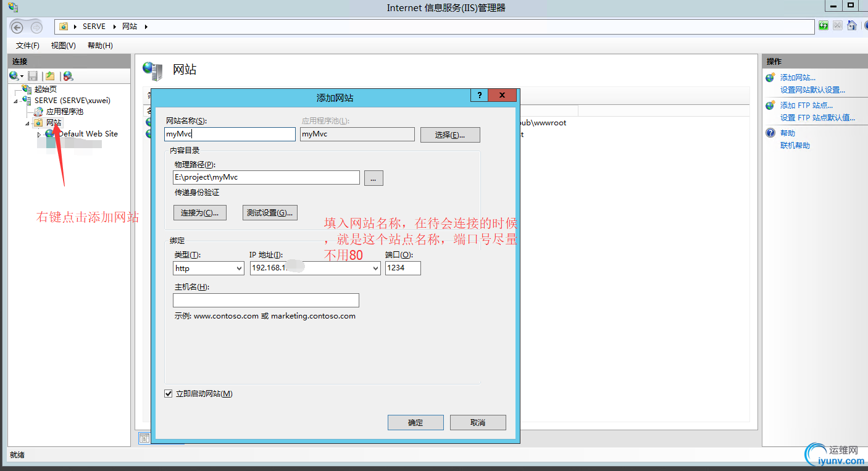Click the 测试设置(G) button

click(x=270, y=212)
